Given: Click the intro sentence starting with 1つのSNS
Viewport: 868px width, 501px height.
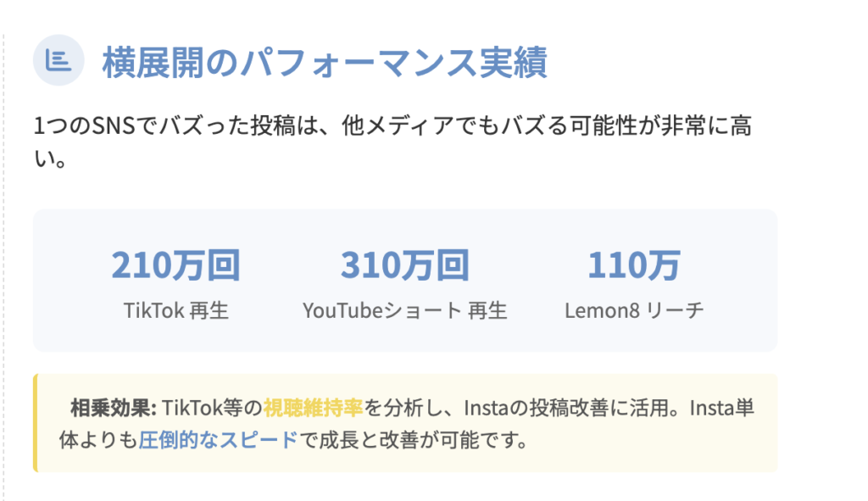Looking at the screenshot, I should [392, 127].
